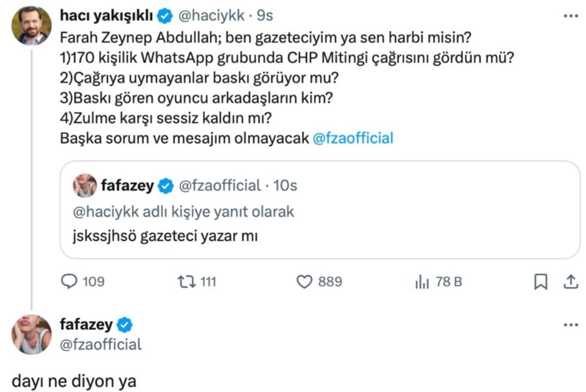Viewport: 586px width, 392px height.
Task: Click the 78 B views count
Action: tap(449, 281)
